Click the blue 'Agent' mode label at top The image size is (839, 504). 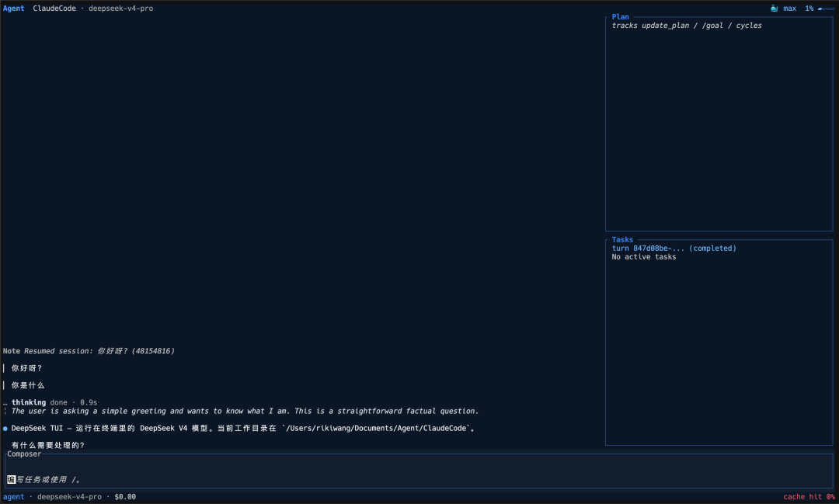click(x=13, y=8)
